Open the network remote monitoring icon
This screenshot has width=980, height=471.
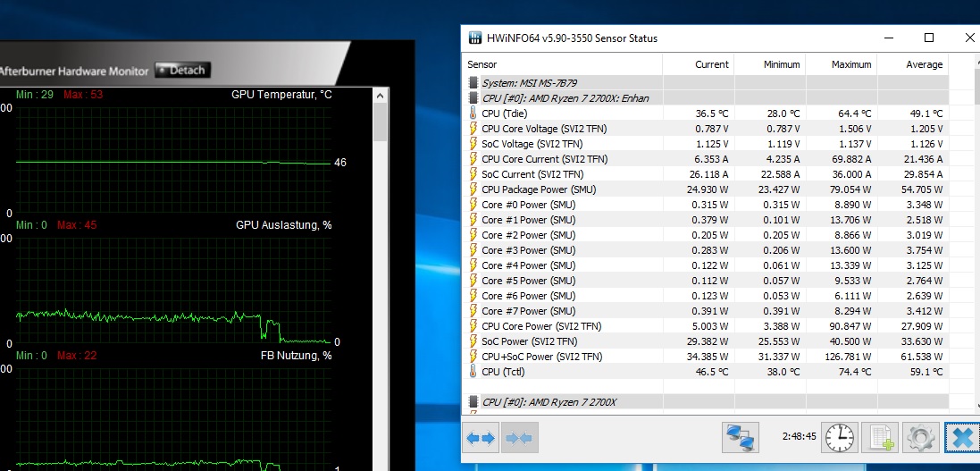click(x=740, y=437)
